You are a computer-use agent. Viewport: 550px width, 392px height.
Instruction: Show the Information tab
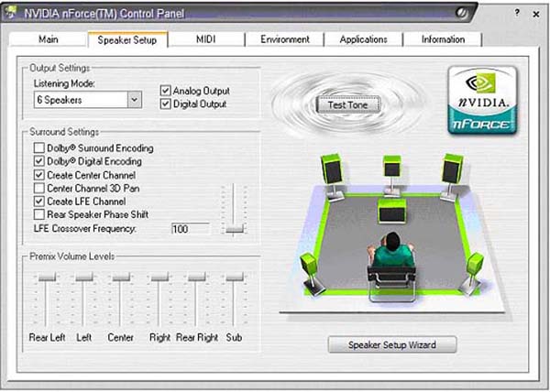443,39
